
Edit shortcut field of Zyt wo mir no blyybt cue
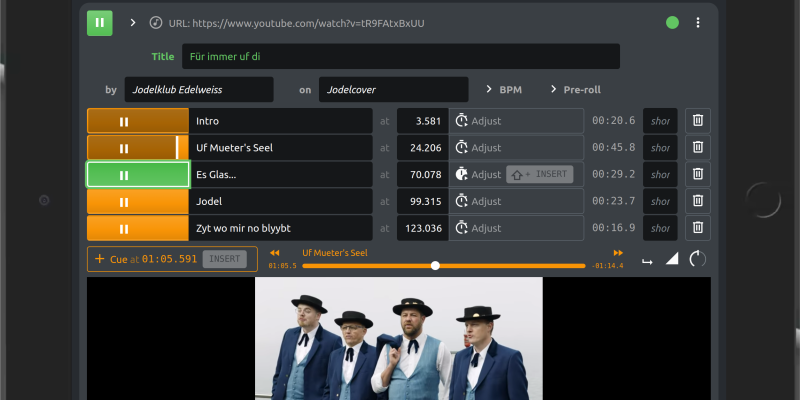[x=660, y=228]
